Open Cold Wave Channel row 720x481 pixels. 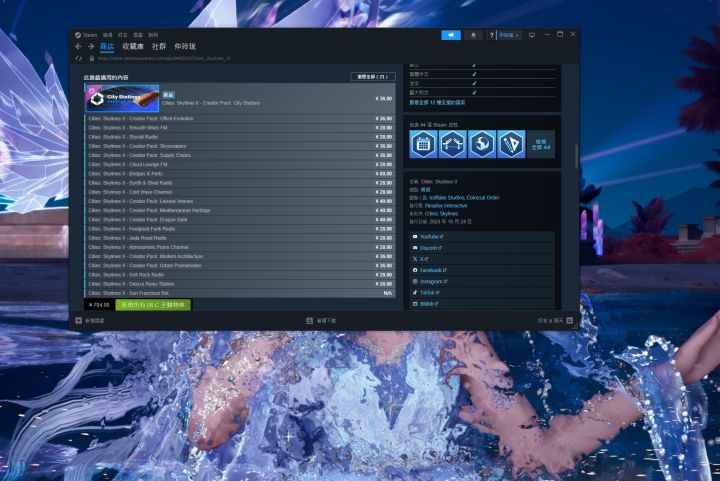tap(240, 192)
